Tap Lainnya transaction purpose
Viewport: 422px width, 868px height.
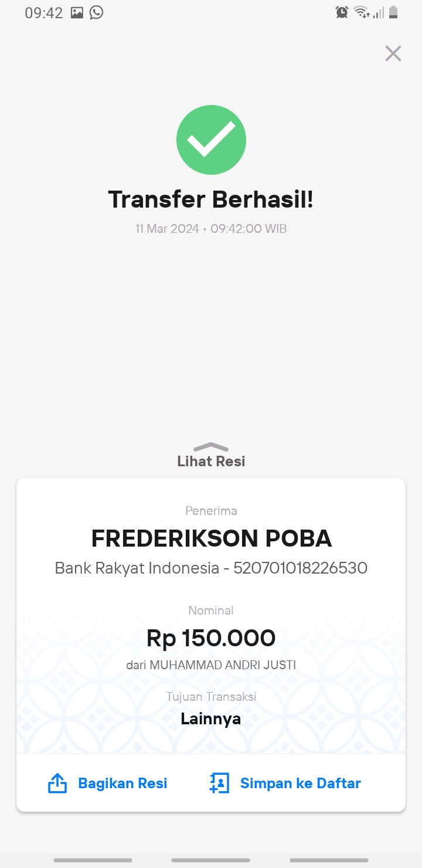(x=211, y=718)
